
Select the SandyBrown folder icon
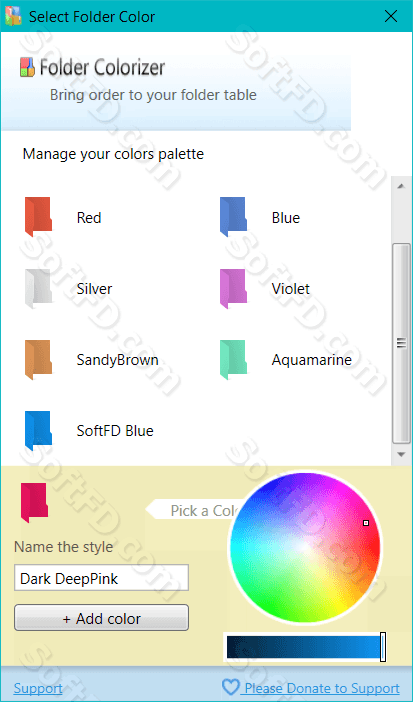click(39, 360)
